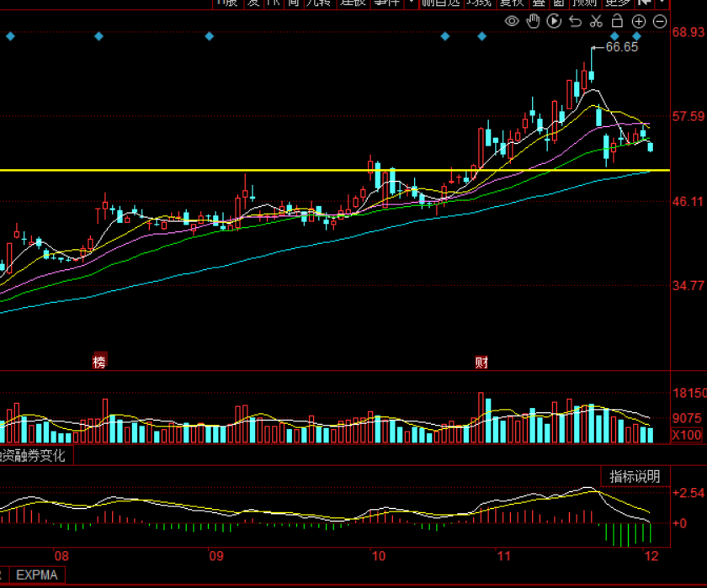Screen dimensions: 707x588
Task: Click the blue diamond directly above the 财 marker
Action: [481, 36]
